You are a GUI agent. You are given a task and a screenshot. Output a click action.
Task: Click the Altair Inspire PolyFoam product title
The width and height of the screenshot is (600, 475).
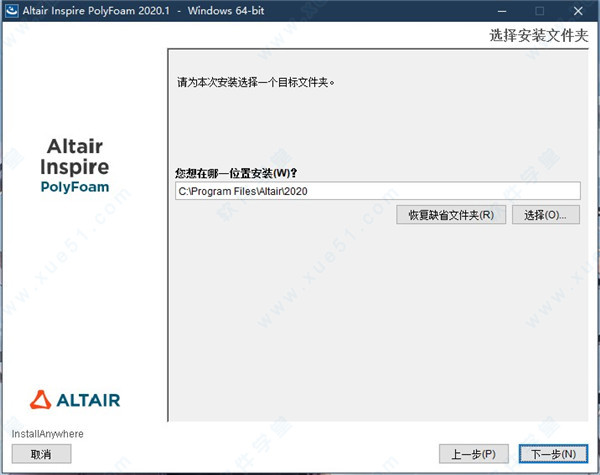pos(75,166)
